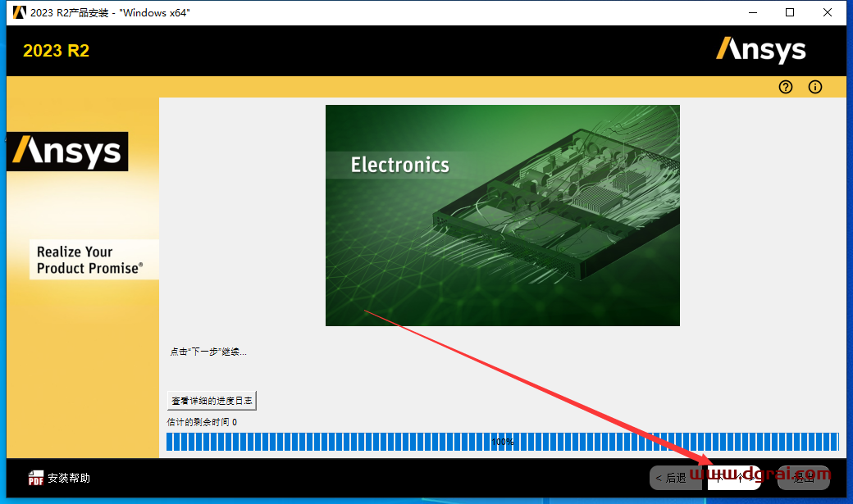Click the Electronics product banner image
Image resolution: width=853 pixels, height=504 pixels.
pos(503,216)
